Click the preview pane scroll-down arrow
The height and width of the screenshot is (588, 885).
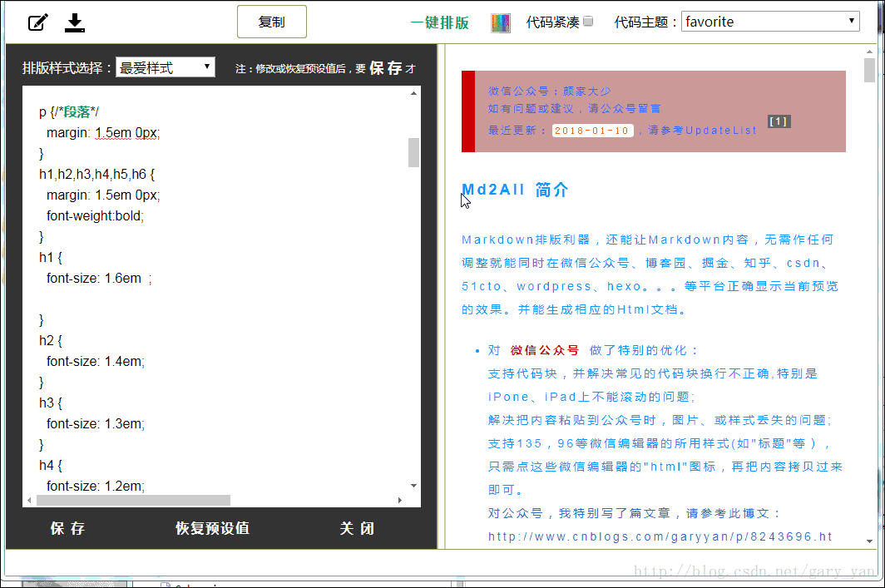tap(869, 541)
